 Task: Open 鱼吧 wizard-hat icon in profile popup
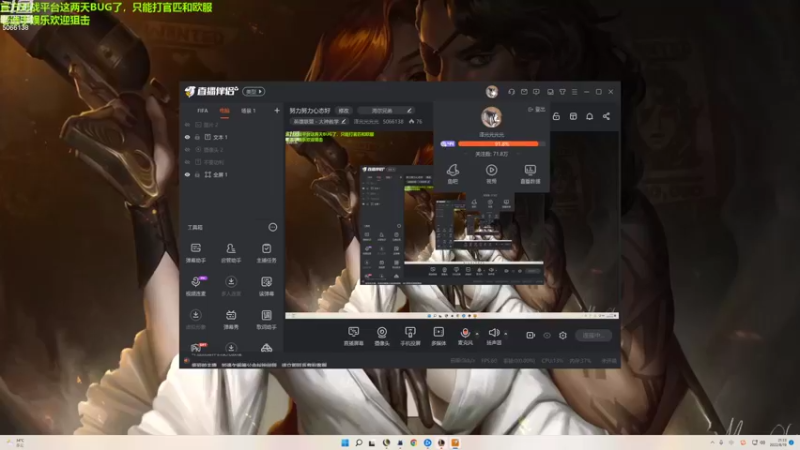(453, 173)
